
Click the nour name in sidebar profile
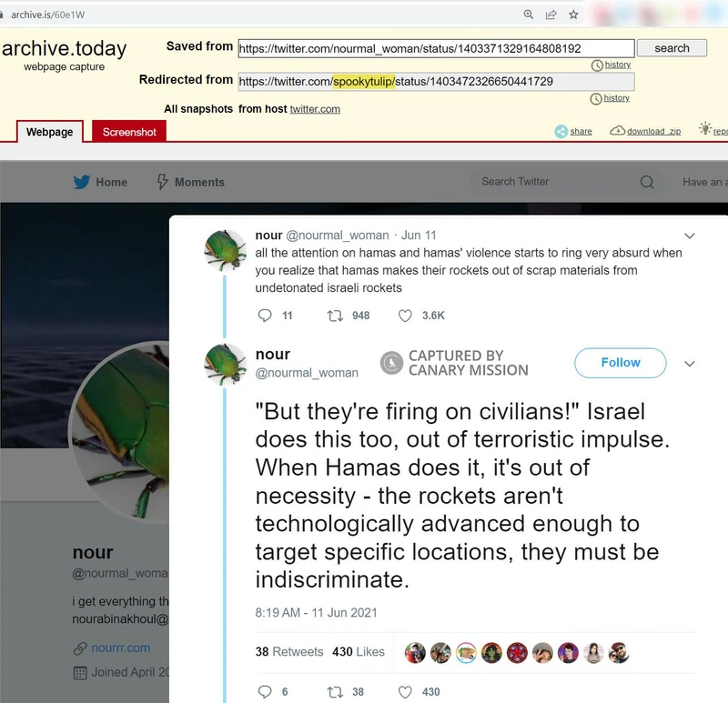click(x=93, y=552)
